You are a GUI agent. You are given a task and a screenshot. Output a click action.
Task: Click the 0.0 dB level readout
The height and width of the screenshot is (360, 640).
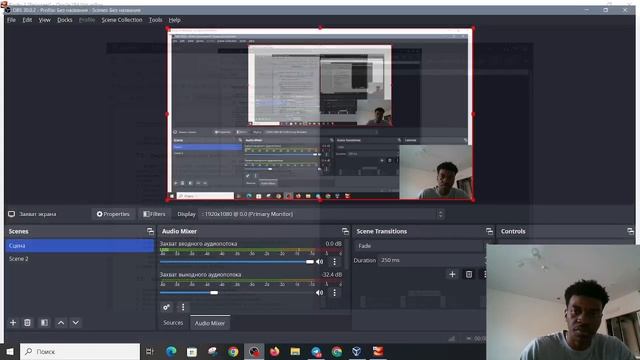click(x=333, y=244)
